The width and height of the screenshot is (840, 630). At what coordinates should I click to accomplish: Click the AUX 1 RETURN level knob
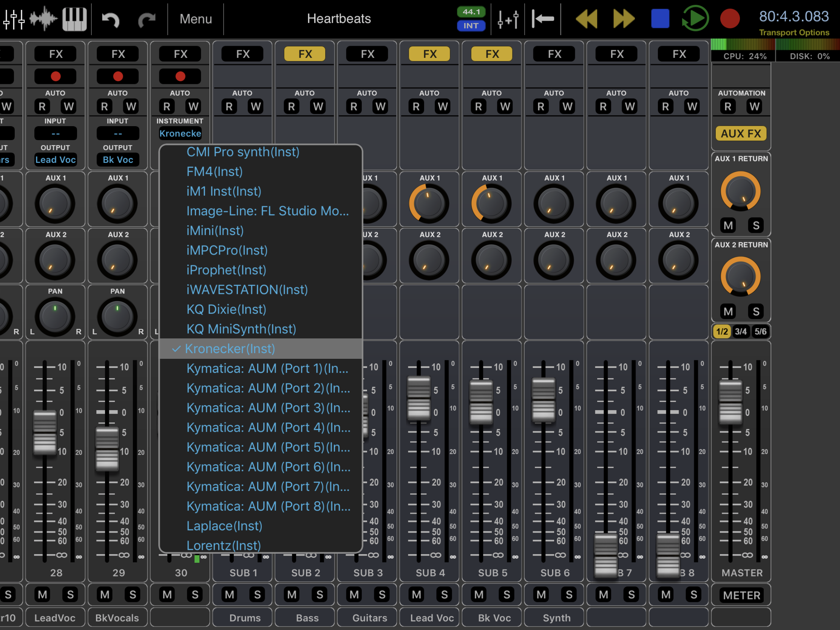(x=741, y=191)
